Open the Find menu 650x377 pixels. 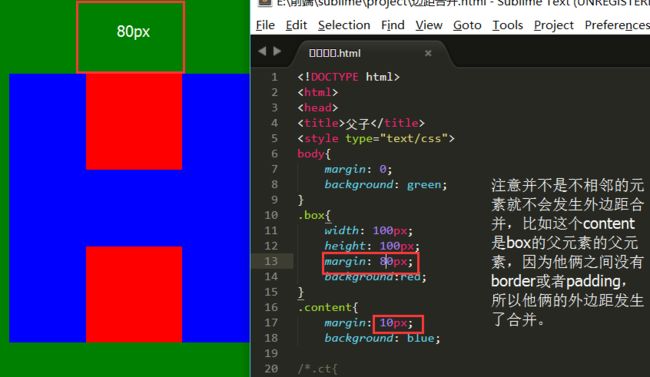pyautogui.click(x=393, y=25)
